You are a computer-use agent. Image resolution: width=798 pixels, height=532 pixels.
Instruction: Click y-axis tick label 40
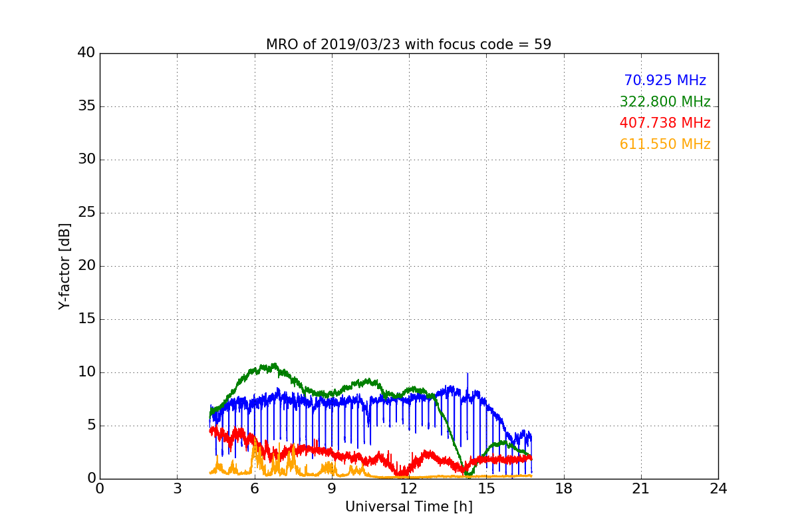[x=86, y=53]
